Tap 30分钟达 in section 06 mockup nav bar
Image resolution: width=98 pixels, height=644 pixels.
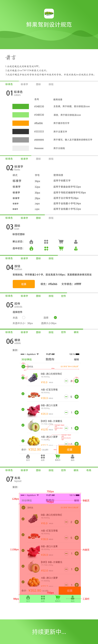pos(27,359)
